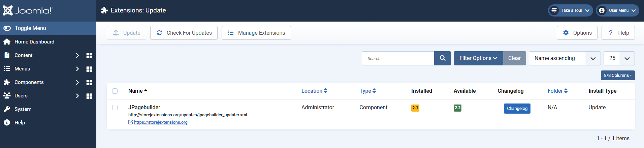
Task: Check the select-all checkbox in header
Action: click(115, 91)
